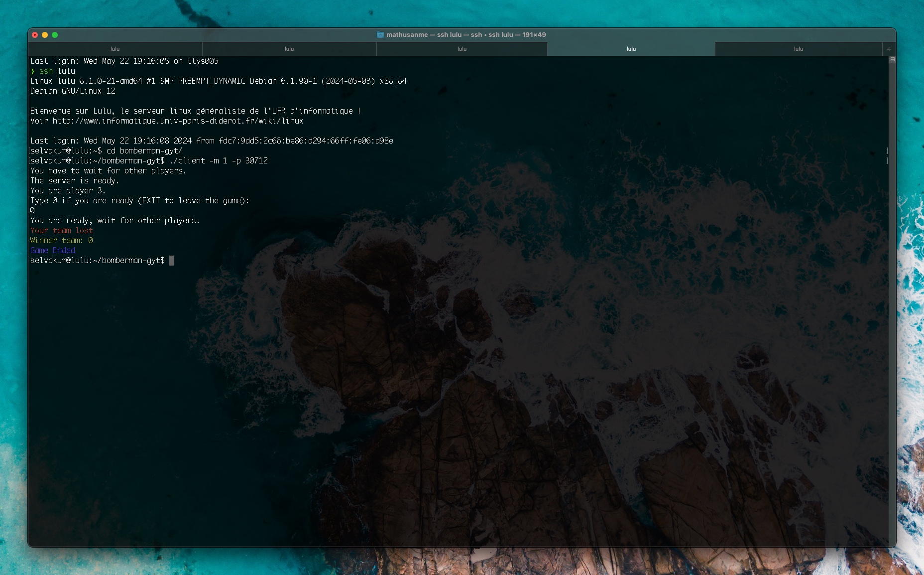Click the 'Type 0 if you are ready' prompt
This screenshot has width=924, height=575.
tap(140, 201)
